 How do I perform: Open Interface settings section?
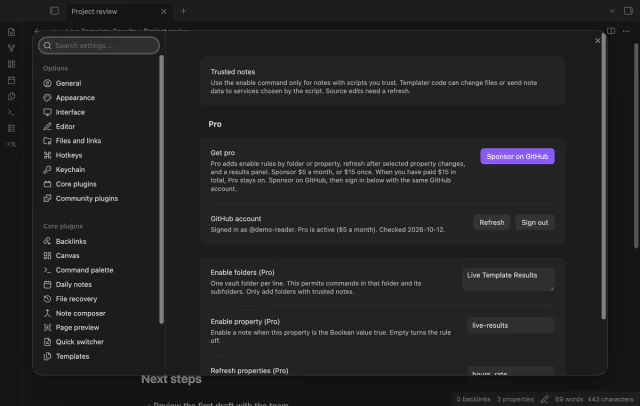click(x=64, y=112)
